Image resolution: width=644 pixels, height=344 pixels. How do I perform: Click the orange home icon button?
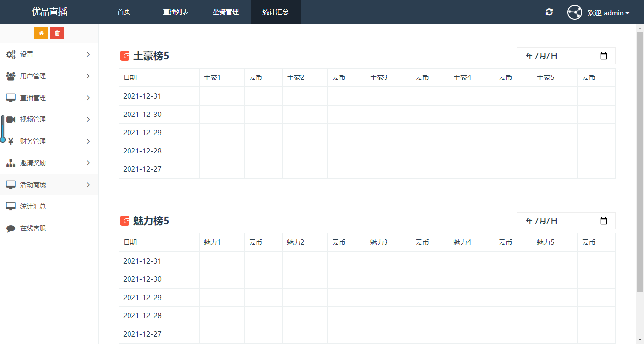(41, 33)
